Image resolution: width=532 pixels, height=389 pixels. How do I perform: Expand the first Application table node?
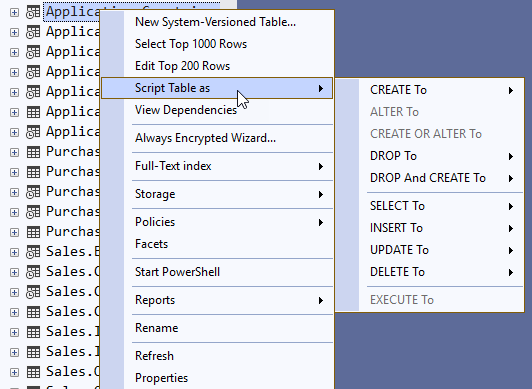(x=14, y=13)
